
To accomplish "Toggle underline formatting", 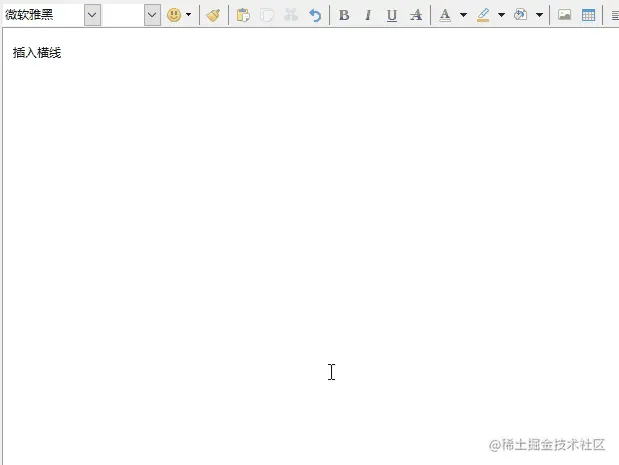I will (x=392, y=15).
